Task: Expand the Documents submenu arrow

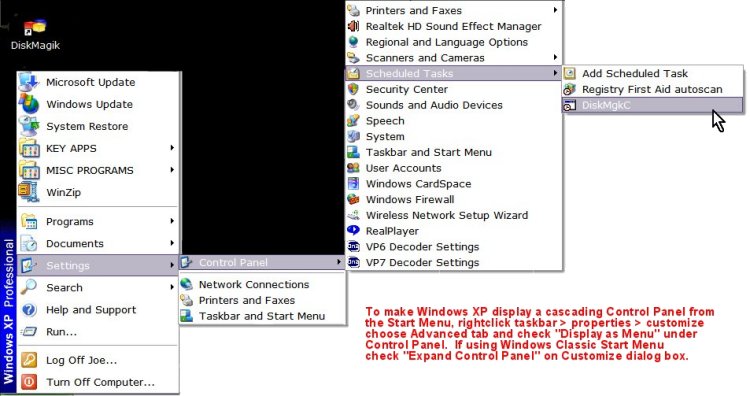Action: [x=172, y=243]
